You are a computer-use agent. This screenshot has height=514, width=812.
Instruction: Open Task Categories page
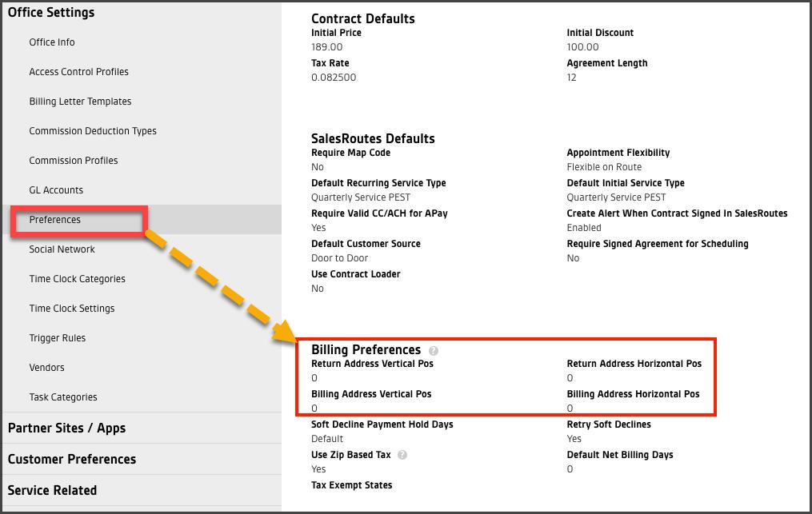[x=63, y=397]
